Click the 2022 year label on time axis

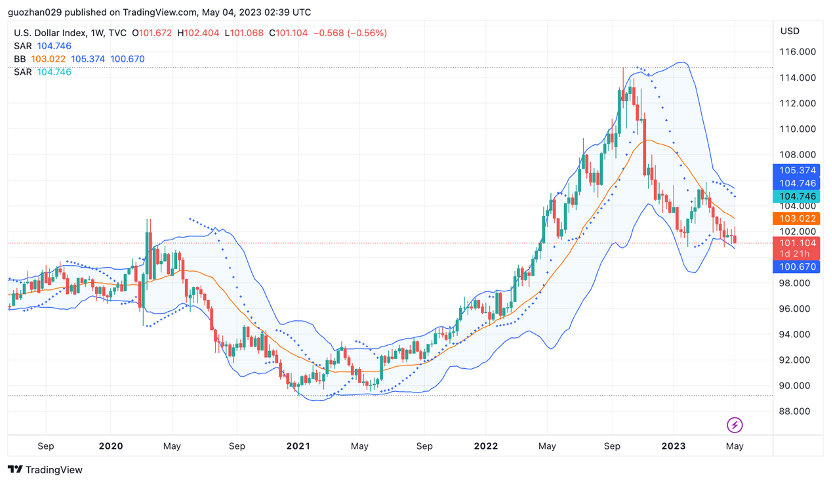pos(486,446)
